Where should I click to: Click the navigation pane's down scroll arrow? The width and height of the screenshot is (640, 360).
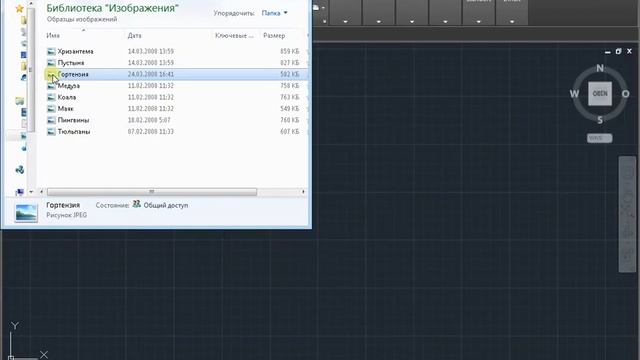click(31, 191)
